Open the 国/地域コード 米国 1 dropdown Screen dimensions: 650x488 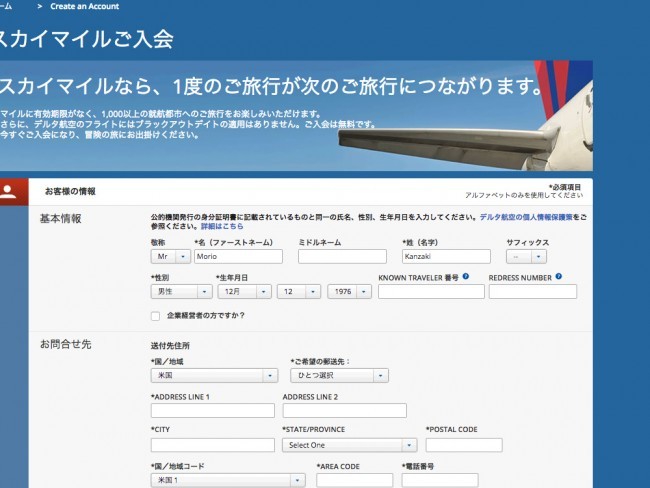point(228,481)
